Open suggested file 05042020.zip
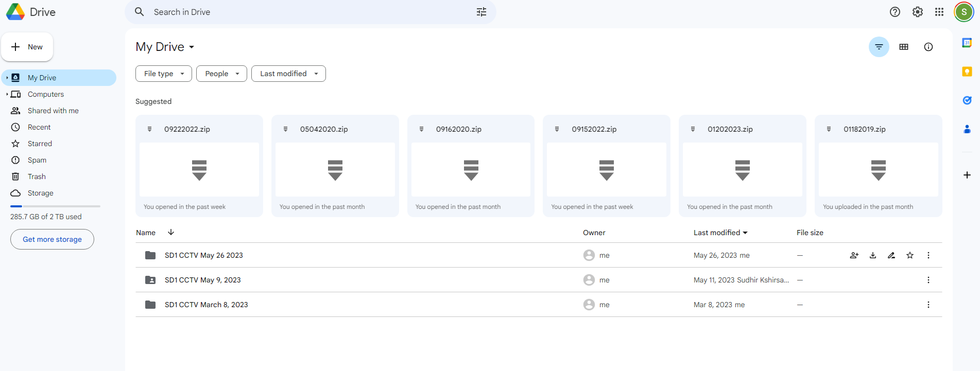980x371 pixels. pyautogui.click(x=335, y=166)
